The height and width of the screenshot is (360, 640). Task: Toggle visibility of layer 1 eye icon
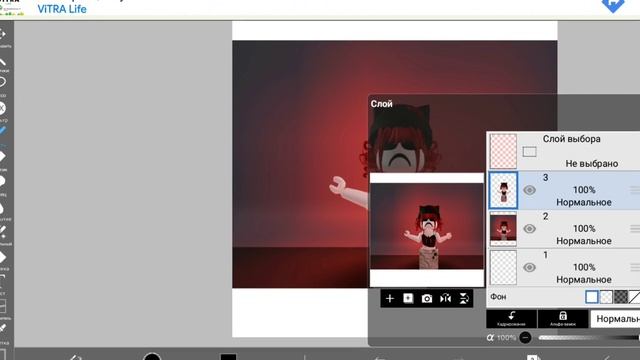click(529, 267)
